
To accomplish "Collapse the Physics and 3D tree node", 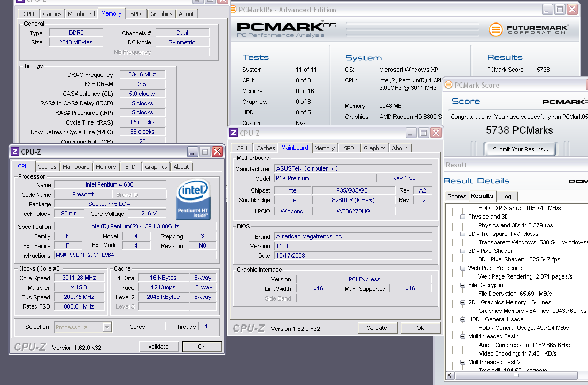I will [x=463, y=217].
